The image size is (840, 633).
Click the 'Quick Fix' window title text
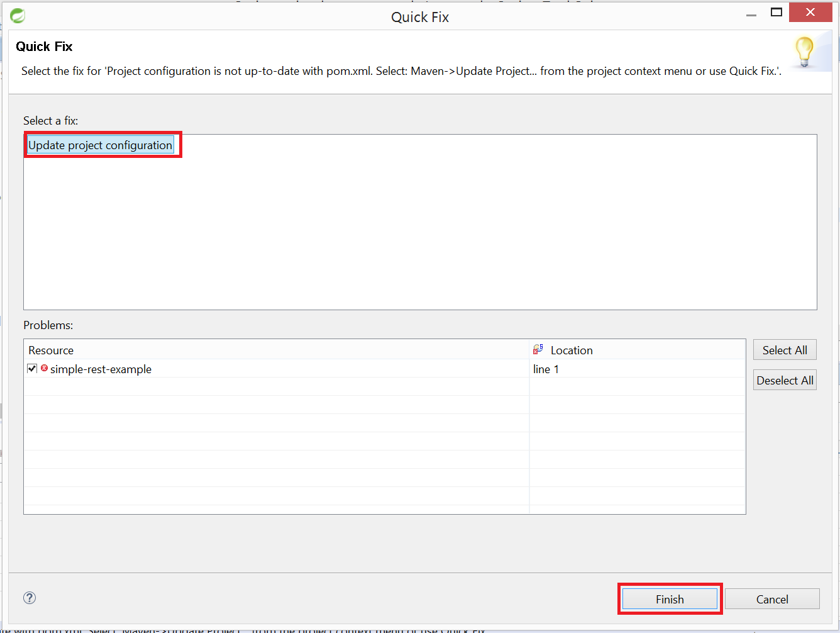(x=420, y=17)
